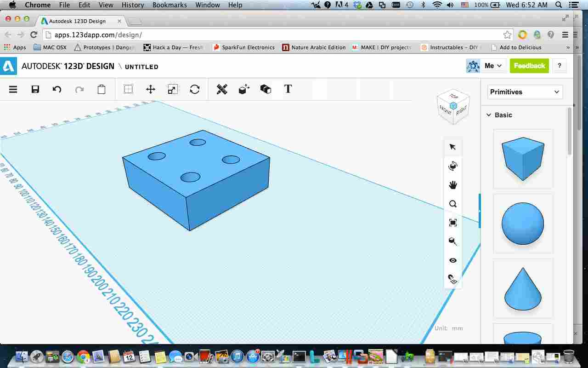Activate the Orbit view tool
This screenshot has height=368, width=588.
tap(453, 166)
